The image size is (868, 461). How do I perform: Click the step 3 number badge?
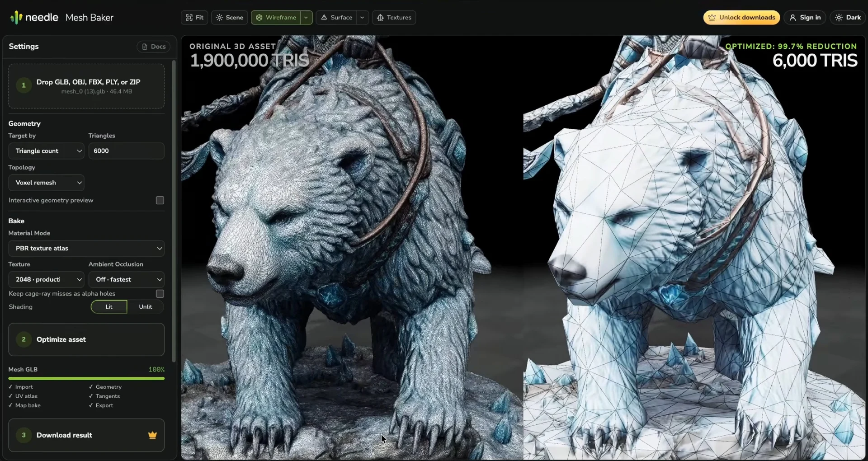click(24, 435)
